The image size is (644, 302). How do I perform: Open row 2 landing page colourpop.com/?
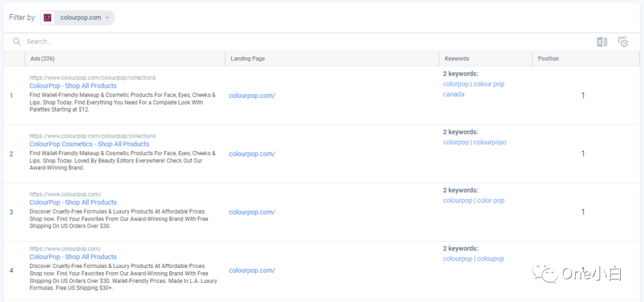[252, 154]
